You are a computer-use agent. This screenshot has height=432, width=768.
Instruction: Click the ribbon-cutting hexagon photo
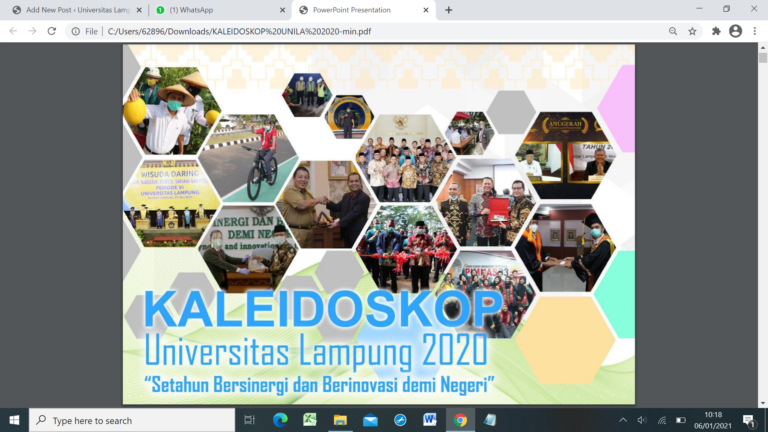[407, 248]
